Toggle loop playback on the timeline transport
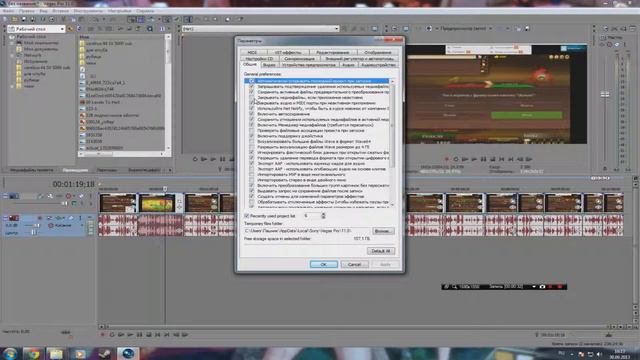The image size is (640, 360). point(112,335)
